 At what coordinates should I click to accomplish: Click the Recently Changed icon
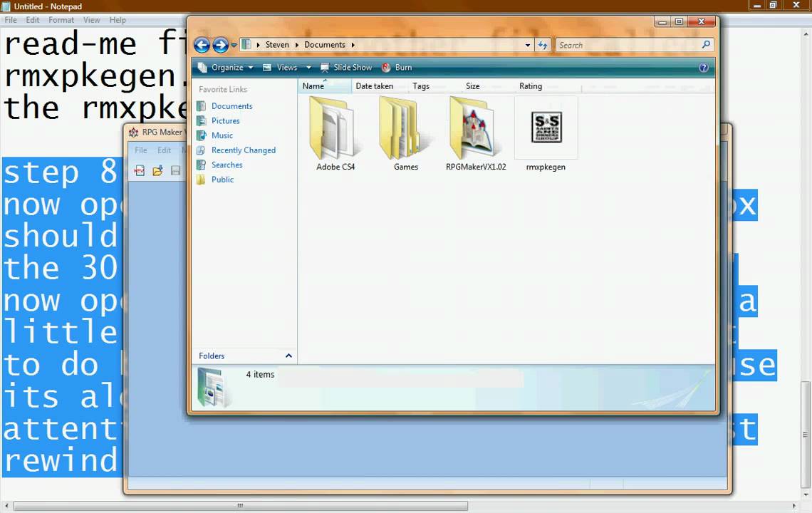click(x=202, y=150)
